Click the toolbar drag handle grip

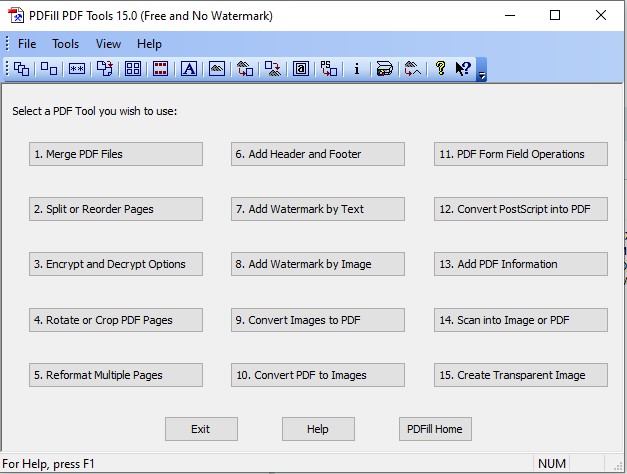(x=7, y=69)
